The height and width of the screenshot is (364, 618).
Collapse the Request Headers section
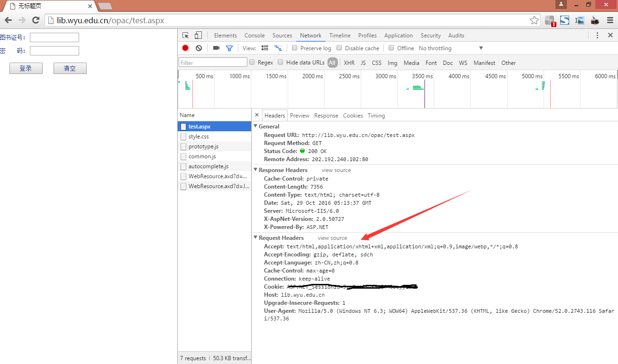(x=256, y=238)
